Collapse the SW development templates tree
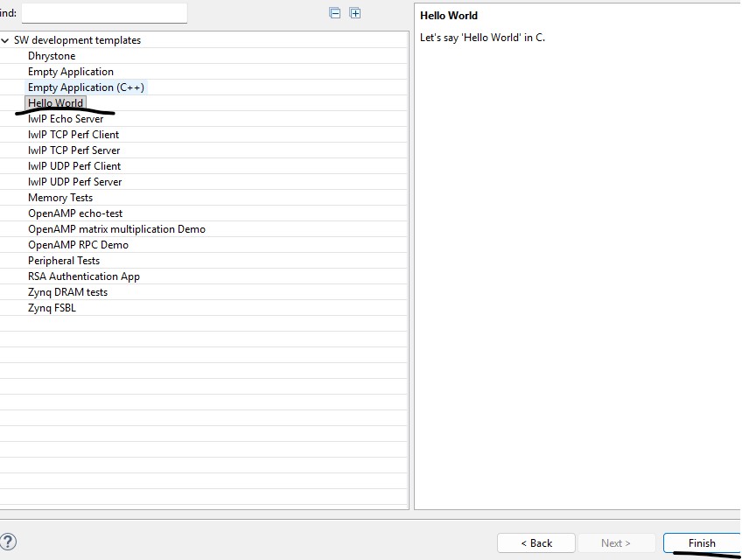Viewport: 742px width, 560px height. point(6,40)
